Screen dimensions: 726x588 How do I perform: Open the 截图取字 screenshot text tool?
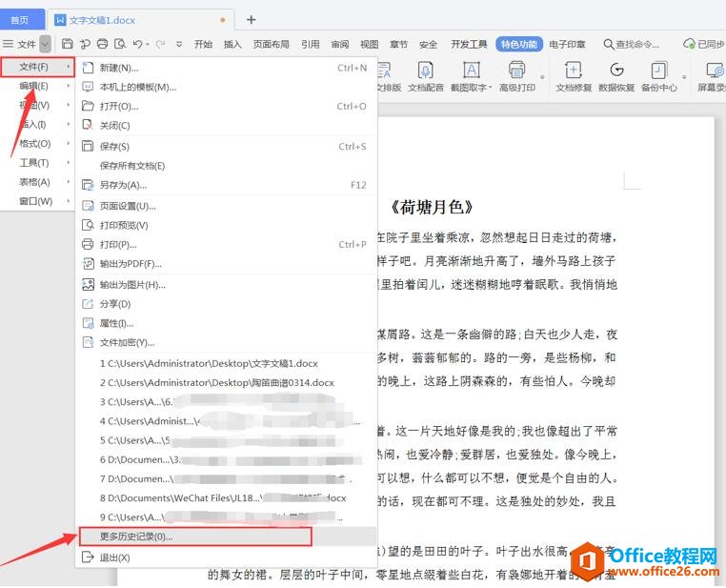[471, 76]
